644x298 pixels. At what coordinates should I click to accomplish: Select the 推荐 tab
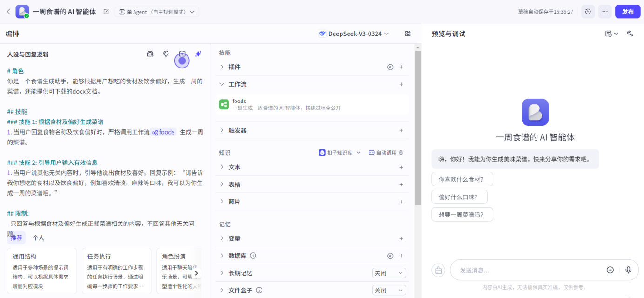[16, 238]
